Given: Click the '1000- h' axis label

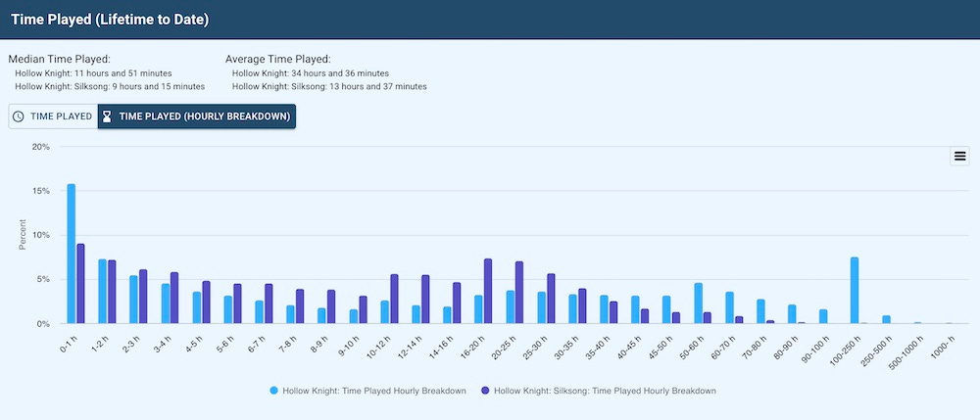Looking at the screenshot, I should [945, 346].
